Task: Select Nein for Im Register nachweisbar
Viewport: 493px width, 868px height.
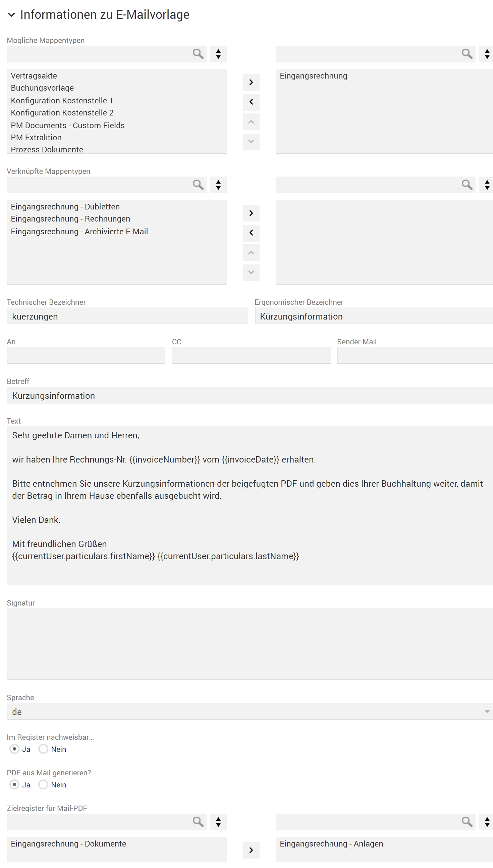Action: click(x=43, y=749)
